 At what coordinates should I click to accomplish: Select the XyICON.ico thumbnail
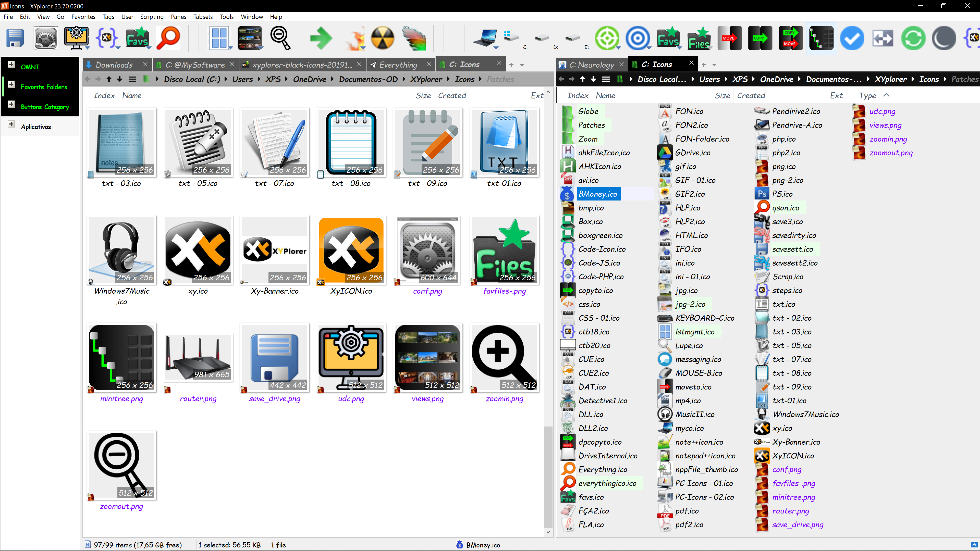coord(351,250)
